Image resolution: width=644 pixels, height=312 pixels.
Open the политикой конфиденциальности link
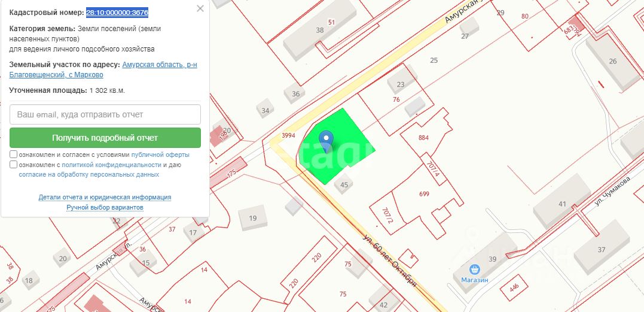pos(111,165)
